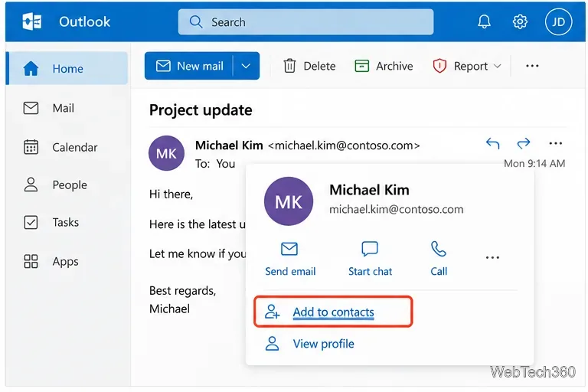
Task: Click the Project update subject heading
Action: tap(201, 110)
